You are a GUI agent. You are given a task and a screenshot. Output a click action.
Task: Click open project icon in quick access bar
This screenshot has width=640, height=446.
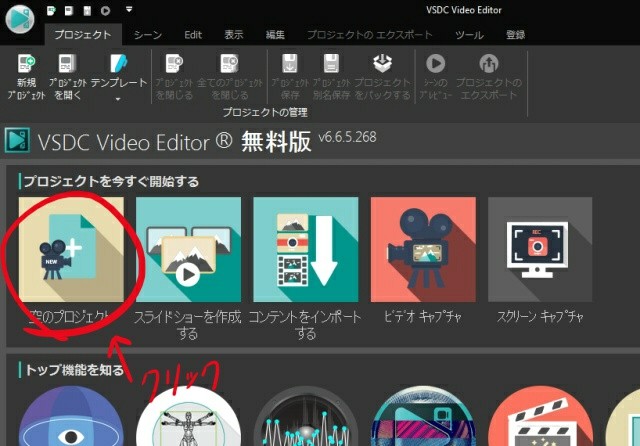coord(69,11)
